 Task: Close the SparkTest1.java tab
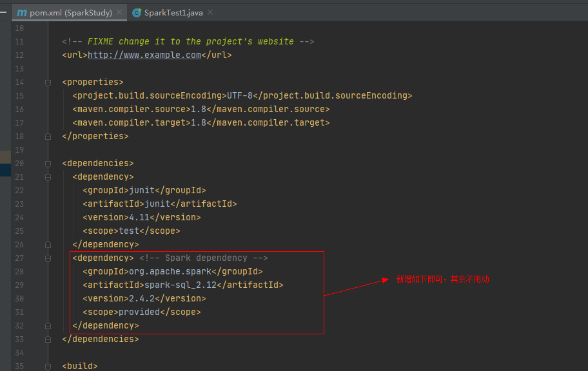(x=210, y=12)
